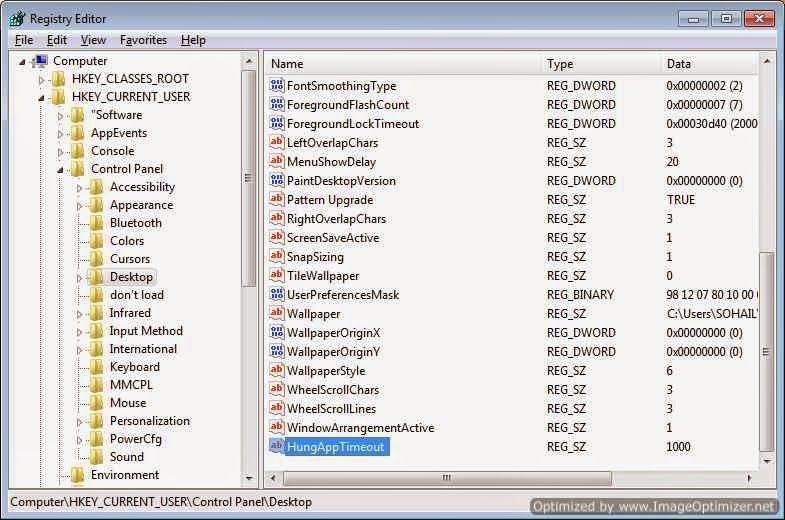Expand the Appearance key
This screenshot has height=520, width=785.
pos(80,206)
